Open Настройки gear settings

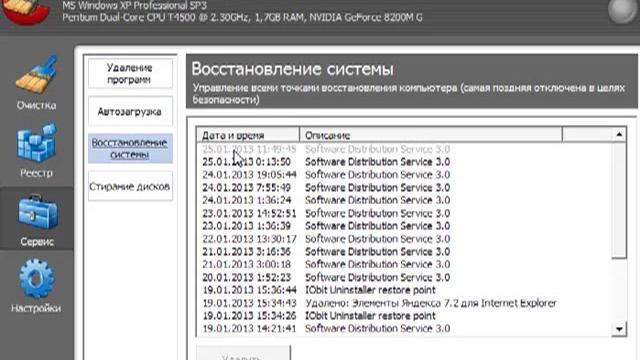36,286
